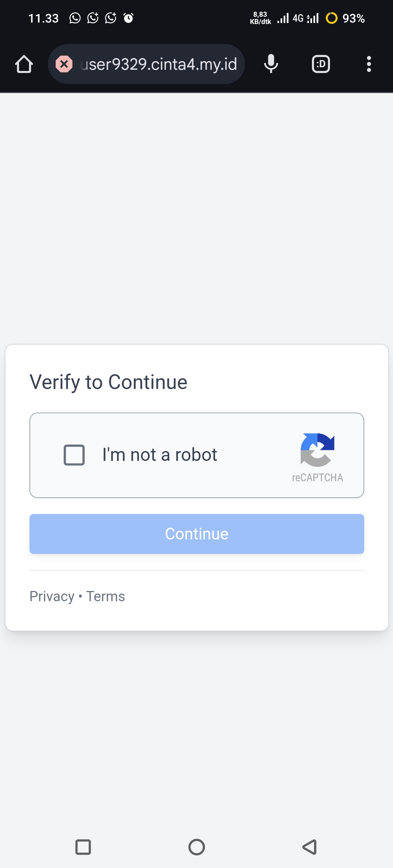Tap the reCAPTCHA logo
Screen dimensions: 393x868
tap(317, 450)
